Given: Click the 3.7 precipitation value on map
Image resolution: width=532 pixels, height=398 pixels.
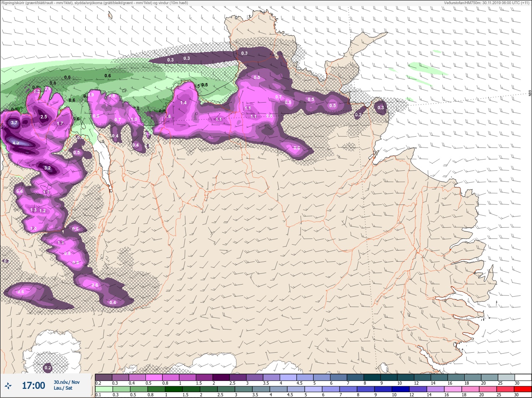Looking at the screenshot, I should click(14, 123).
